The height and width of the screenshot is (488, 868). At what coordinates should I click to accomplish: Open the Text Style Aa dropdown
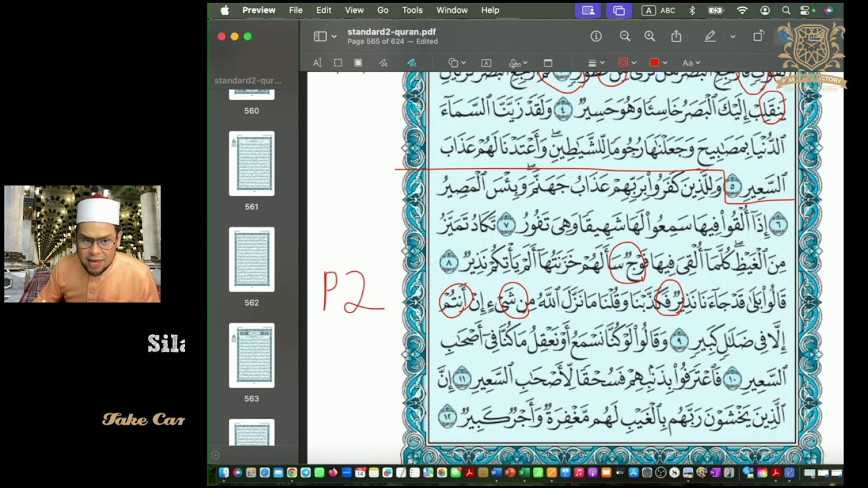pos(691,63)
